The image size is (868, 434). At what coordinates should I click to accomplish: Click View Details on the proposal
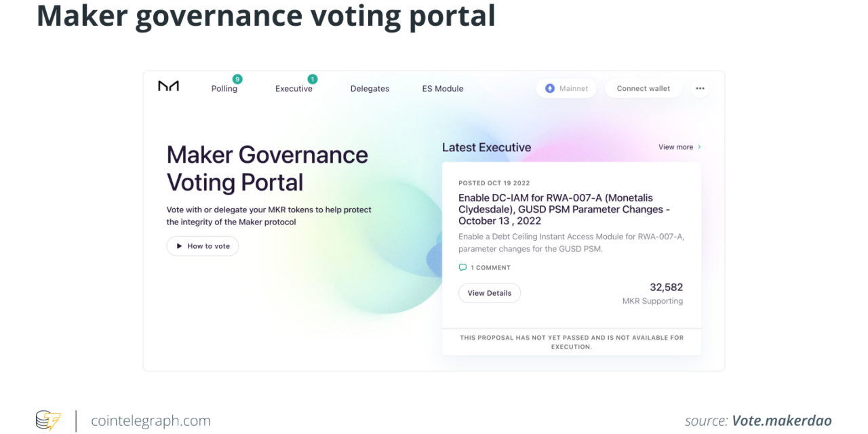point(490,292)
